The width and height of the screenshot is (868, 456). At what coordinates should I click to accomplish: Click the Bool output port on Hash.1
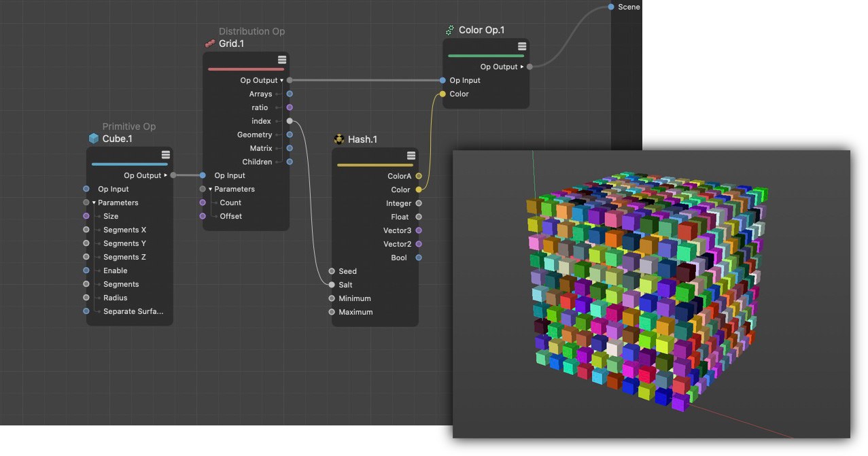click(x=419, y=258)
